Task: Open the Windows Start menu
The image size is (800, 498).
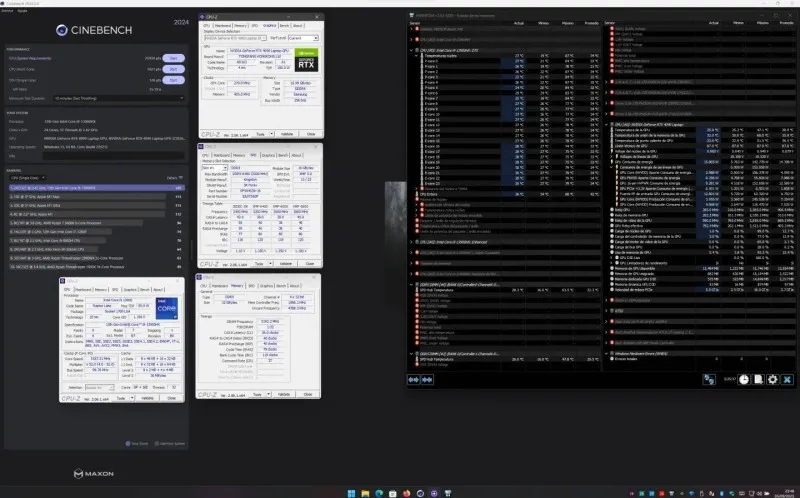Action: click(351, 493)
